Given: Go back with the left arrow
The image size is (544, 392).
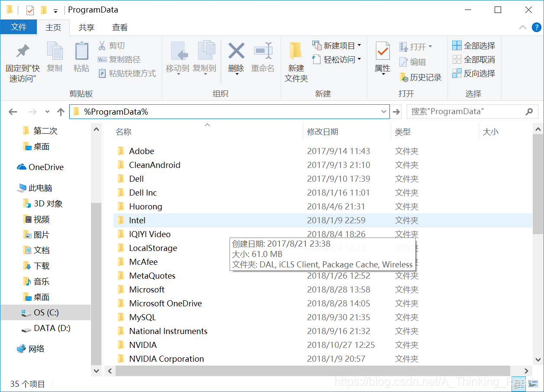Looking at the screenshot, I should 13,112.
